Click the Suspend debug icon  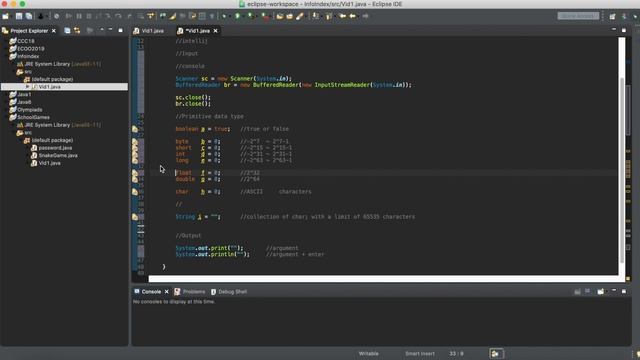79,16
